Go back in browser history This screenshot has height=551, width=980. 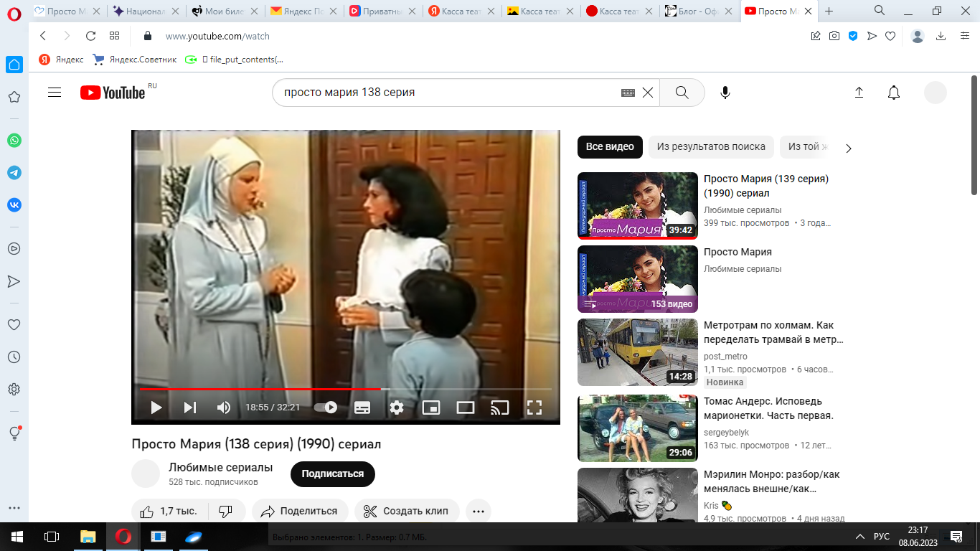(x=43, y=36)
